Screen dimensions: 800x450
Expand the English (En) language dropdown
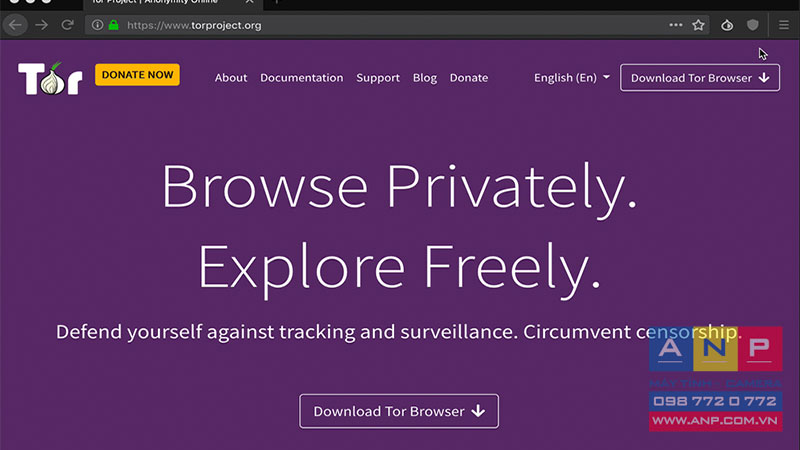(x=571, y=78)
